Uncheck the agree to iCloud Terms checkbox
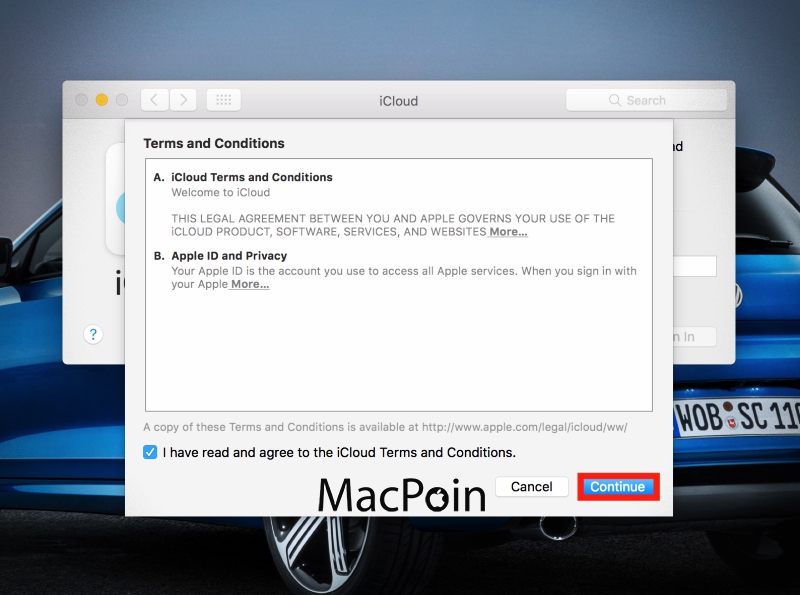800x595 pixels. pos(150,452)
